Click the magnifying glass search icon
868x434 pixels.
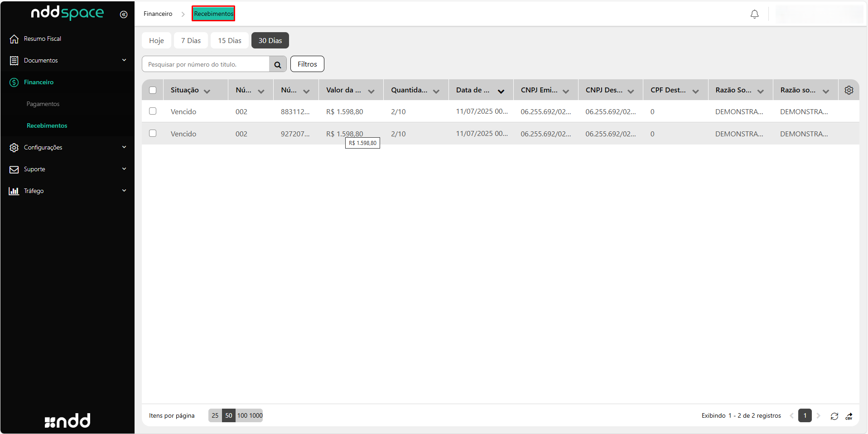pyautogui.click(x=278, y=65)
